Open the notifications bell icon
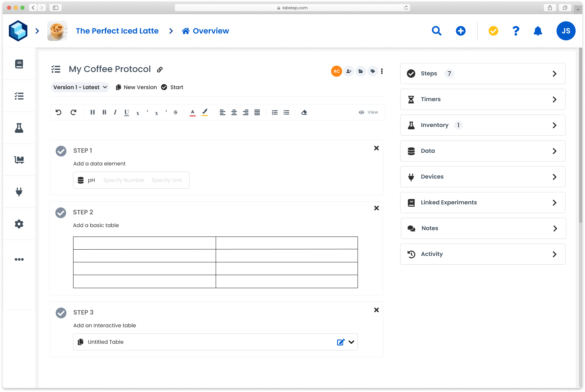This screenshot has height=392, width=585. 538,31
